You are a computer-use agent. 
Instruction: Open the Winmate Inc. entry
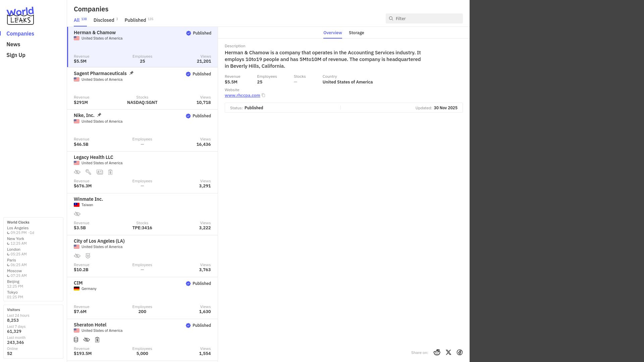pyautogui.click(x=143, y=214)
